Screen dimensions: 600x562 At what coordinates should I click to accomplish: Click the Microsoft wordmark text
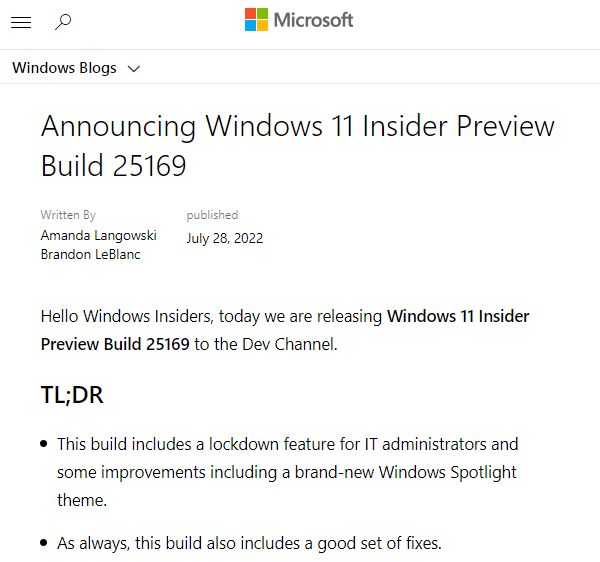click(313, 20)
